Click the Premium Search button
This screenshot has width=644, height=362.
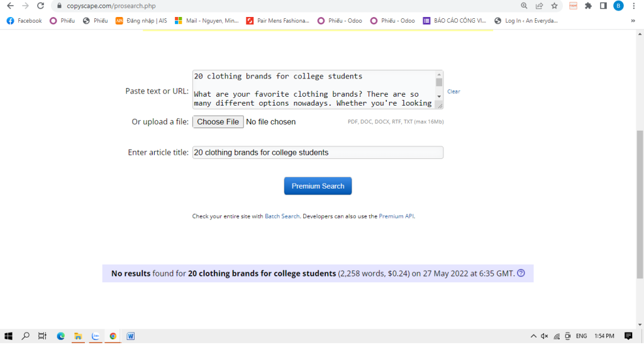[318, 186]
